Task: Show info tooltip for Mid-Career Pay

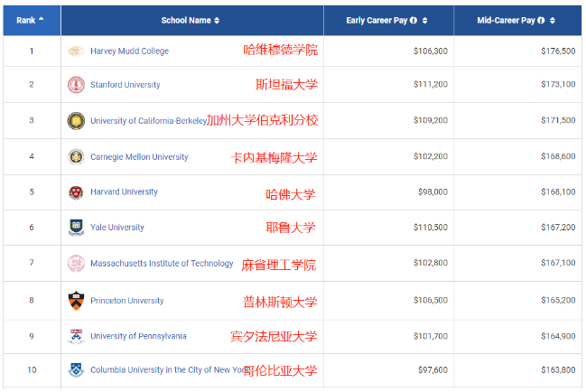Action: tap(542, 21)
